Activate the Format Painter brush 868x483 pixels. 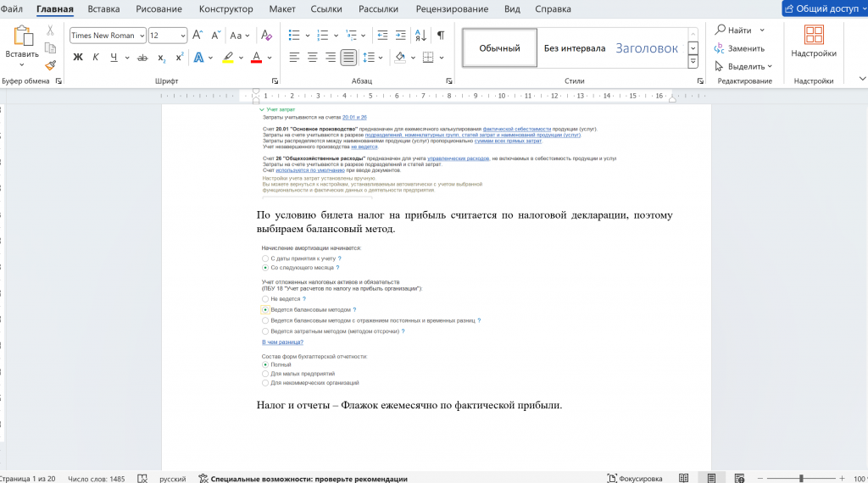50,65
